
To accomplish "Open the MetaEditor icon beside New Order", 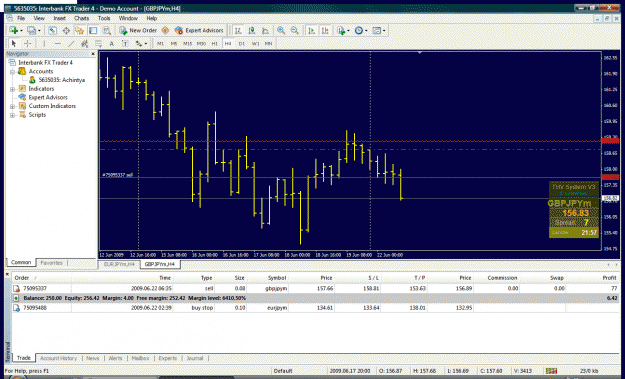I will [165, 30].
